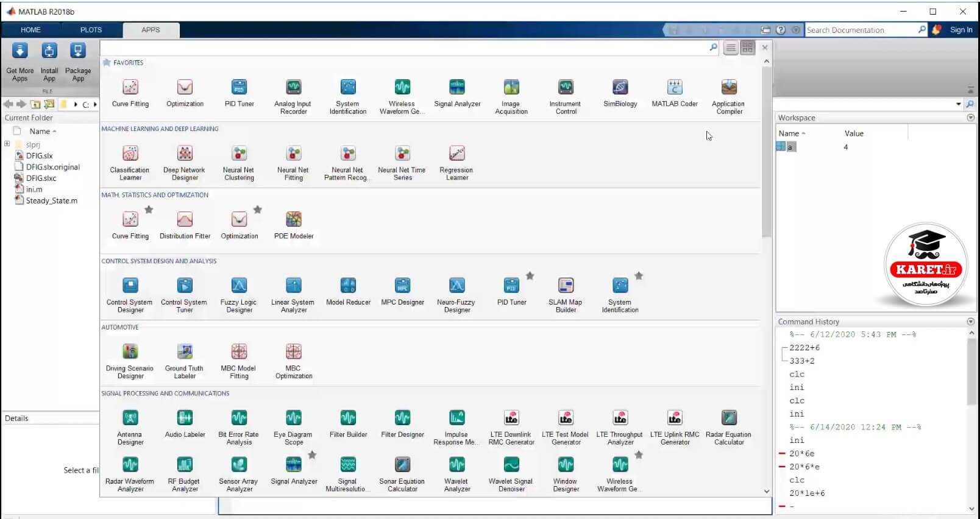Launch Radar Equation Calculator app
The image size is (980, 519).
pos(729,428)
